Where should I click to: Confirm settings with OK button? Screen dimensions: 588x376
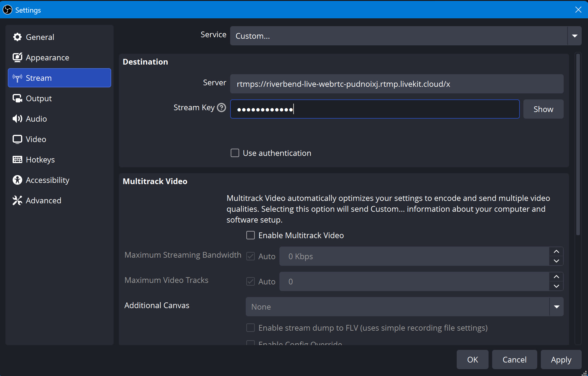pos(472,359)
